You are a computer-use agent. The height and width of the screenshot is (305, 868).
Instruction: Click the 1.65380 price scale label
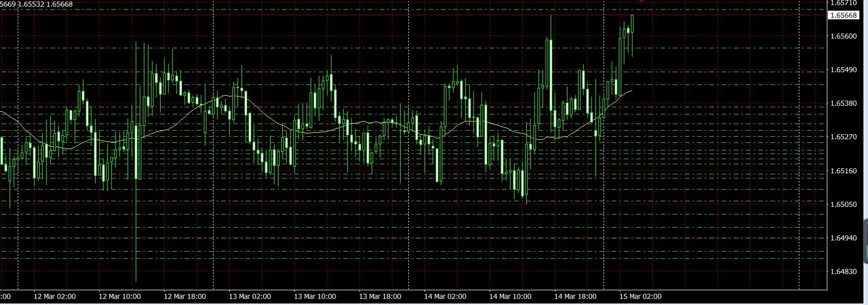[843, 103]
